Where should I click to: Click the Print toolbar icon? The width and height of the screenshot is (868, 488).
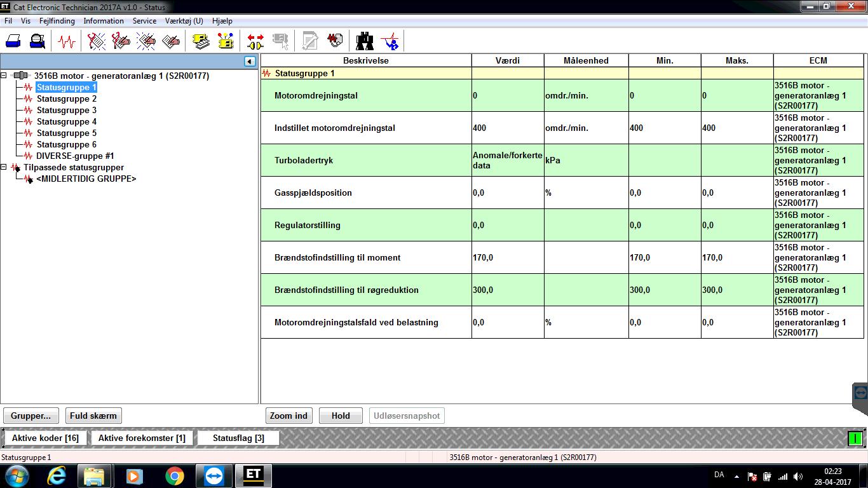click(13, 42)
